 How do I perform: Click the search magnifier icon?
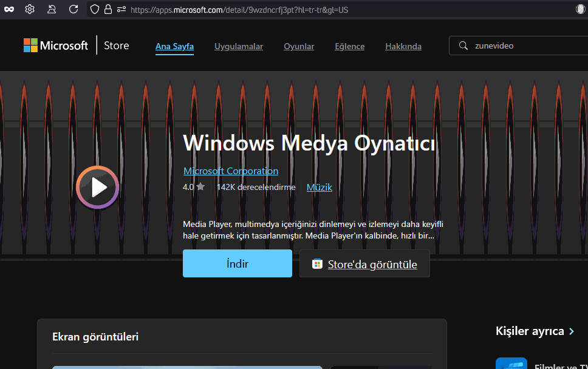point(463,46)
